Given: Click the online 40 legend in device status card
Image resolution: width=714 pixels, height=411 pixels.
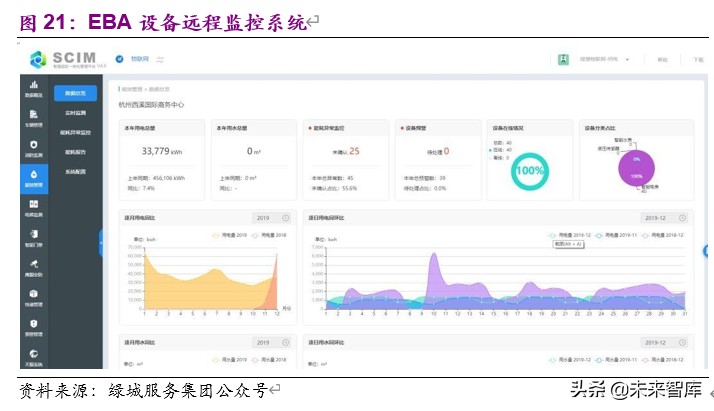Looking at the screenshot, I should point(500,150).
